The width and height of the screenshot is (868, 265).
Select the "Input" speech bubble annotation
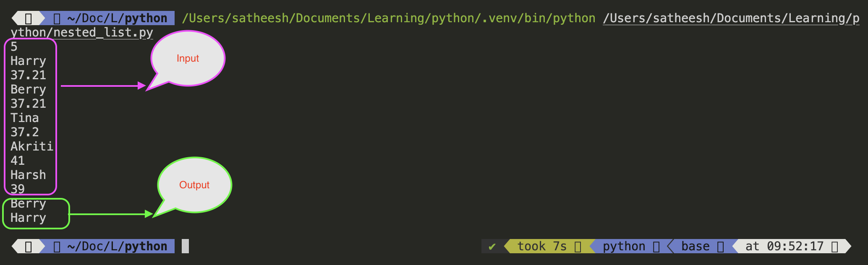pos(188,58)
